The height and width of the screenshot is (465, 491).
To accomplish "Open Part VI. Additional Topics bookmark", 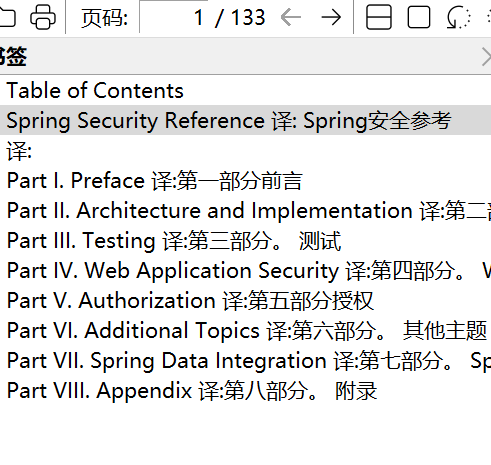I will point(247,331).
